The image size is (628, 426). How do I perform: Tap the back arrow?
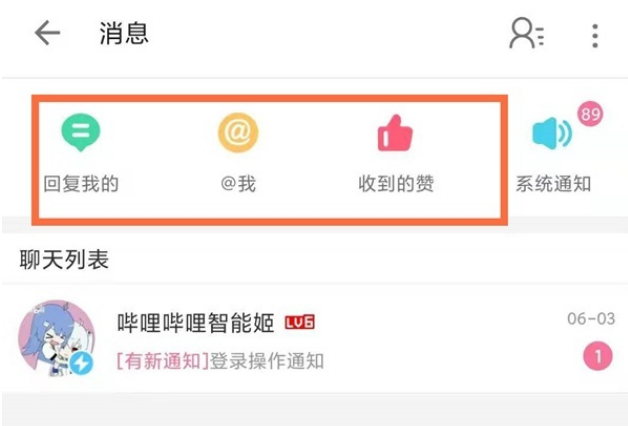pyautogui.click(x=47, y=33)
